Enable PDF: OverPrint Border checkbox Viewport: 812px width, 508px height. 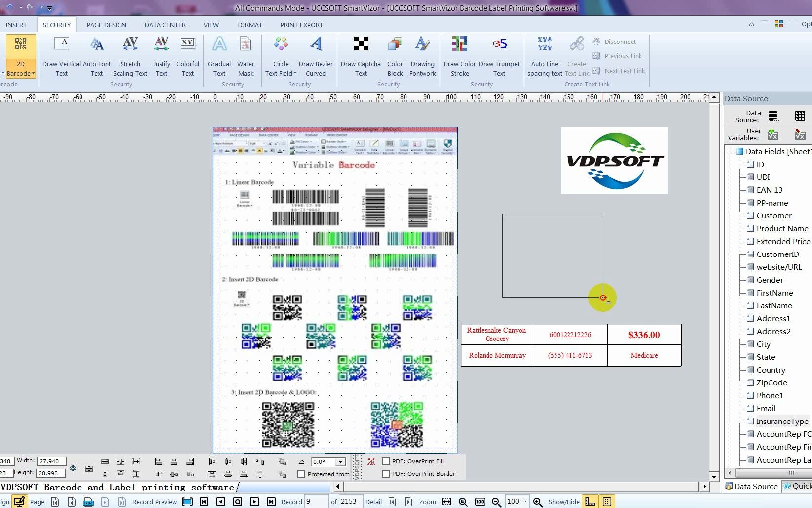386,474
